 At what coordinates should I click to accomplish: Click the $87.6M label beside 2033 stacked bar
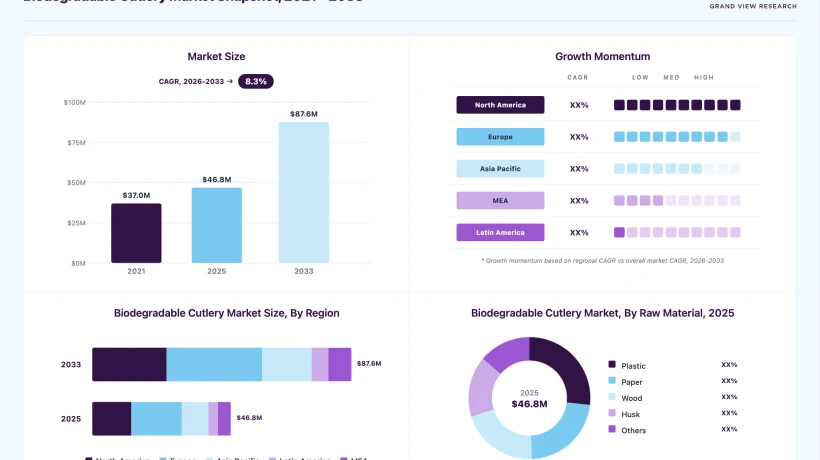369,363
